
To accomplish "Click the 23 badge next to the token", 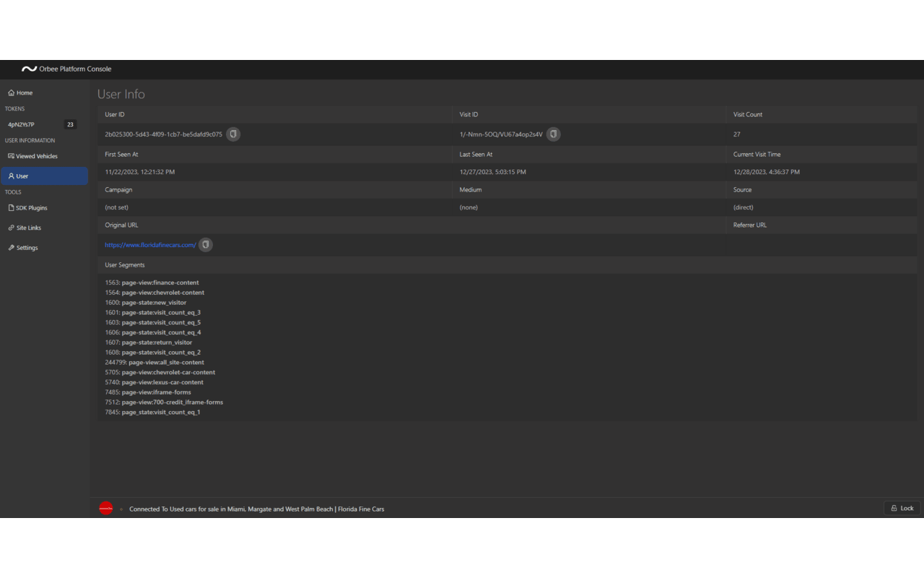I will coord(70,124).
